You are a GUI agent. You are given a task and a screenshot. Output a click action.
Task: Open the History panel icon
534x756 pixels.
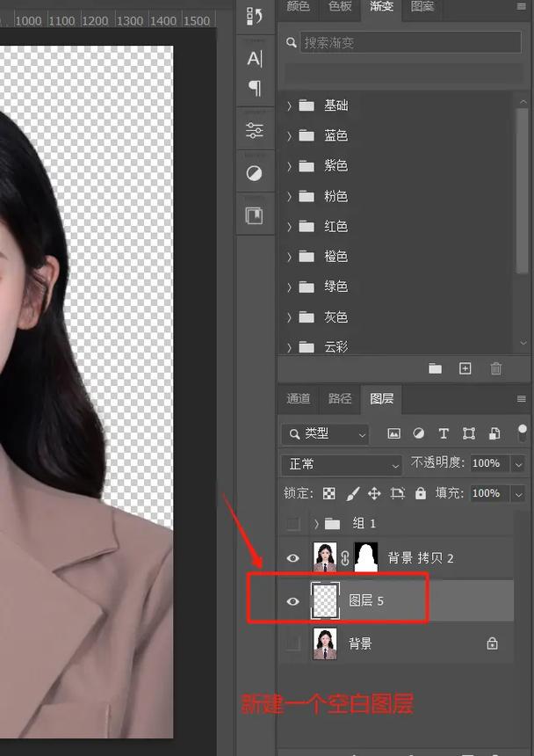tap(255, 16)
